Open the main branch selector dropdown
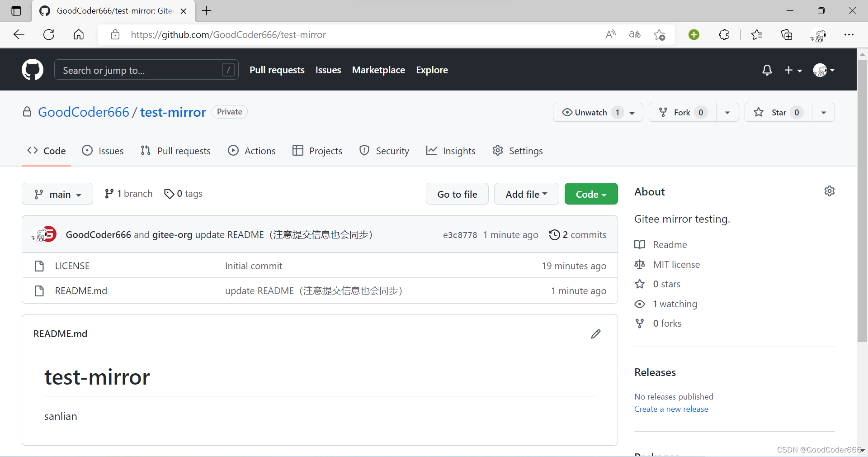The image size is (868, 457). (x=57, y=194)
